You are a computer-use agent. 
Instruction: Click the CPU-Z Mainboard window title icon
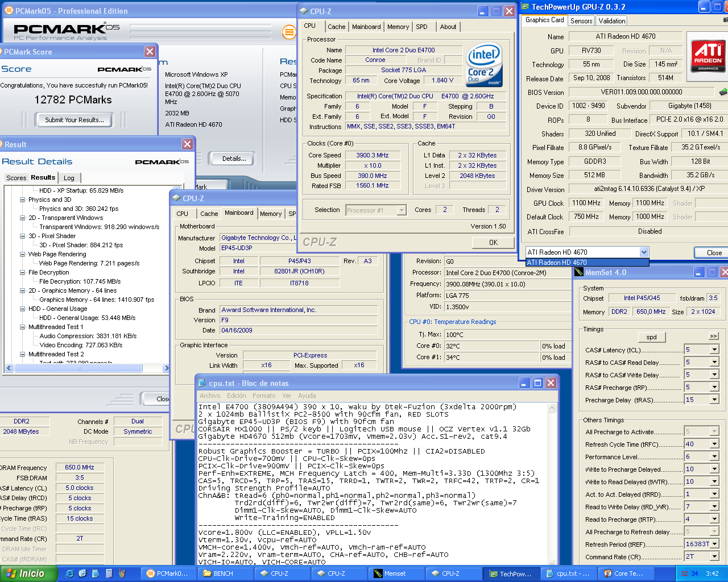pos(176,198)
